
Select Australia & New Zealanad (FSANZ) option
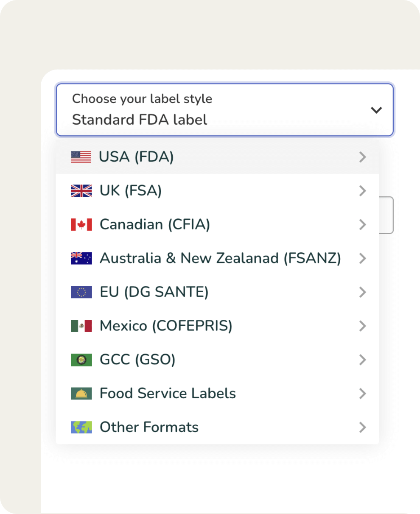(220, 258)
